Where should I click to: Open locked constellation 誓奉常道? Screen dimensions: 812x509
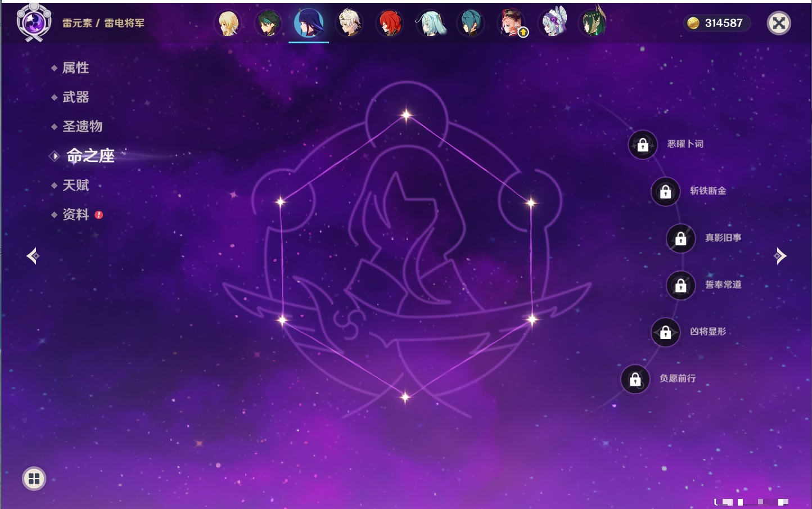(x=681, y=286)
